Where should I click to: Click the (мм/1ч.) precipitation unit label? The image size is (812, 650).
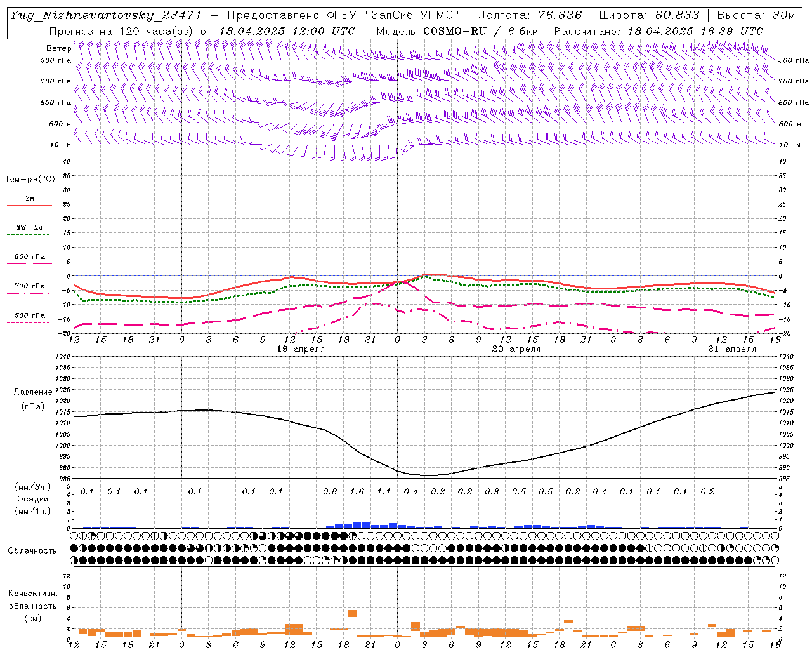coord(33,511)
